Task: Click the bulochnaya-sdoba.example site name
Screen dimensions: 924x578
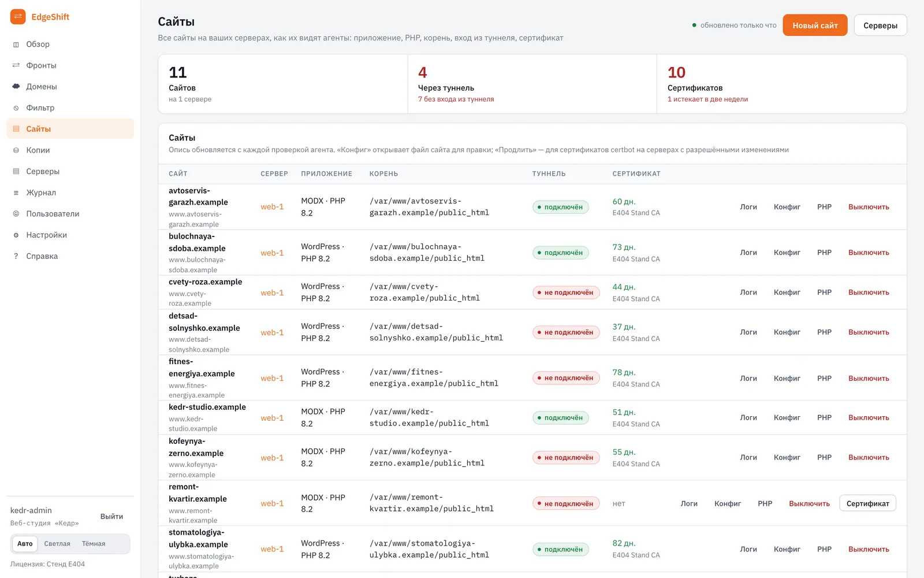Action: 197,242
